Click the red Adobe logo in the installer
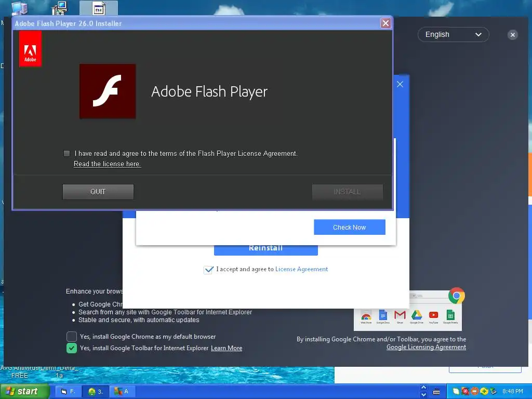Image resolution: width=532 pixels, height=399 pixels. point(30,49)
